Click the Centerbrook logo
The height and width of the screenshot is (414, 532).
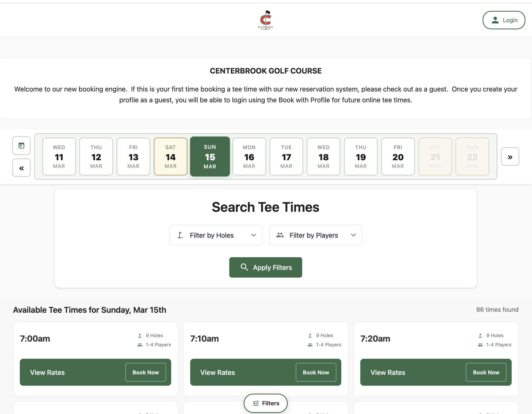coord(265,20)
